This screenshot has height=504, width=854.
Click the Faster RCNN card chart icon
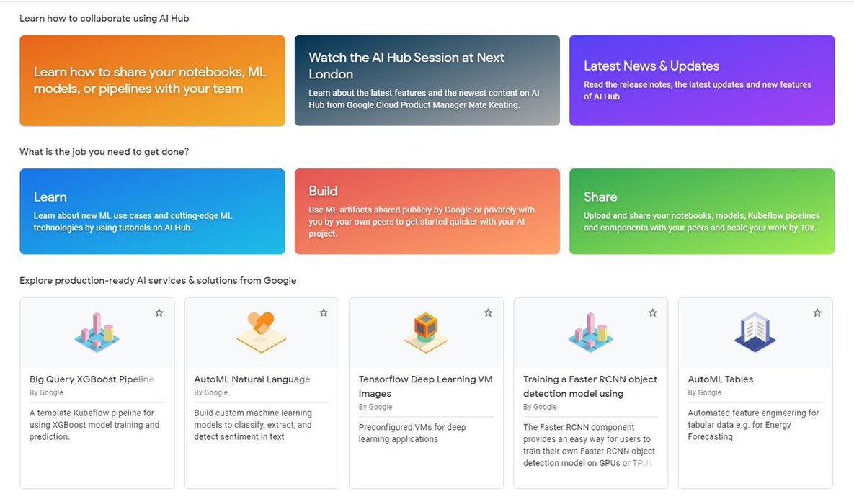click(x=590, y=333)
